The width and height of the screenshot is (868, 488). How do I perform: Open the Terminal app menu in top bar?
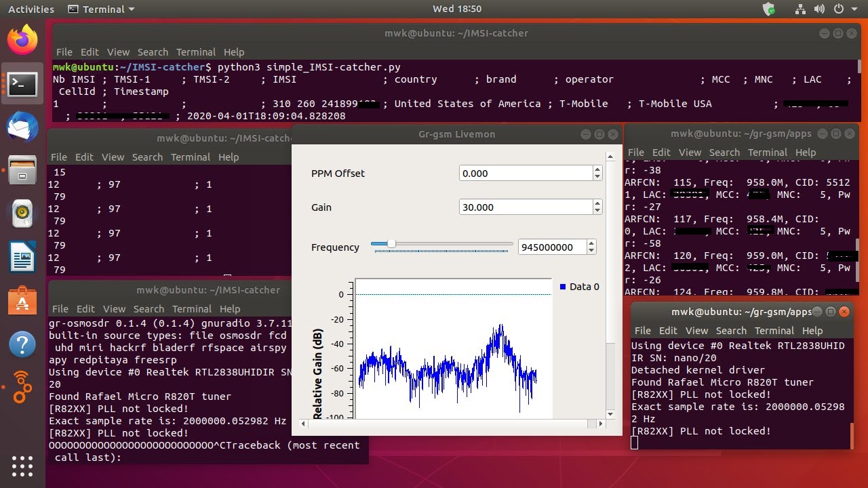click(x=102, y=9)
